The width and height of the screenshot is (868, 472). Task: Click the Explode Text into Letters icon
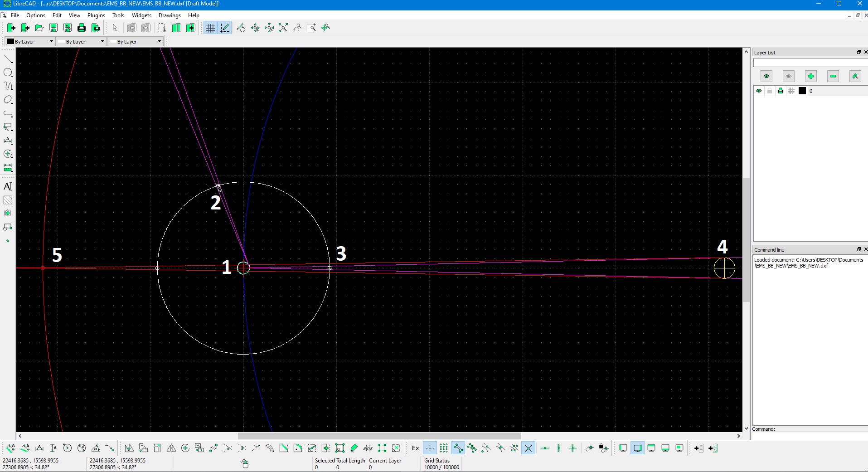[x=368, y=448]
